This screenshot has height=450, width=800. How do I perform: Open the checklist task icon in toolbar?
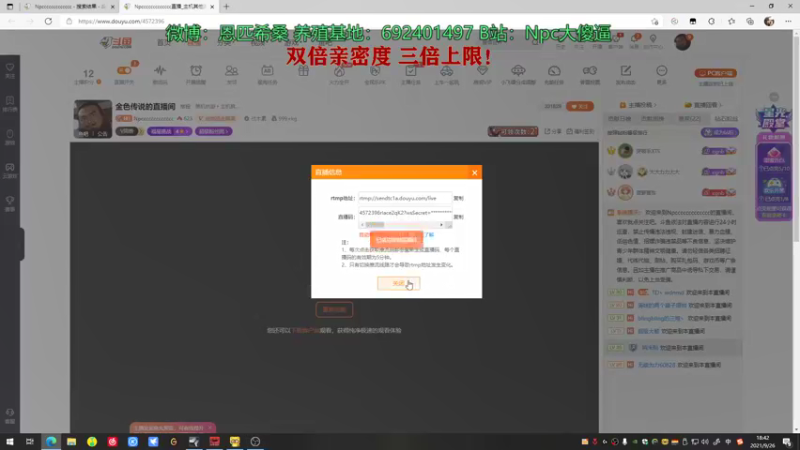411,70
